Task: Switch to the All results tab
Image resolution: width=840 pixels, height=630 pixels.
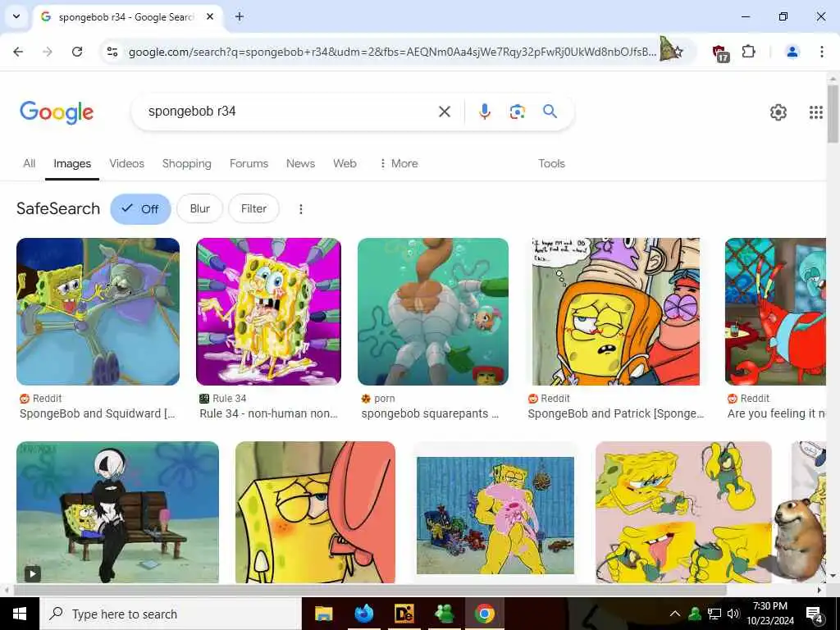Action: pyautogui.click(x=30, y=163)
